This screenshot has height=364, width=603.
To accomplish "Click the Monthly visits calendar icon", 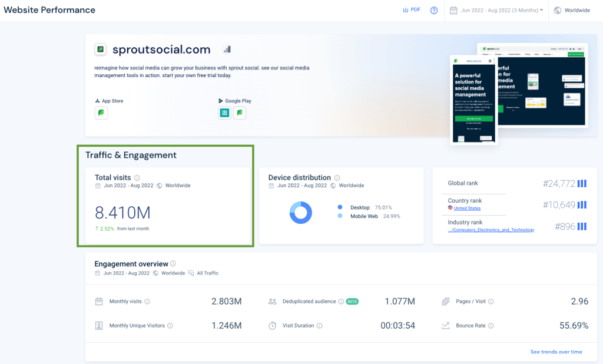I will click(x=98, y=301).
